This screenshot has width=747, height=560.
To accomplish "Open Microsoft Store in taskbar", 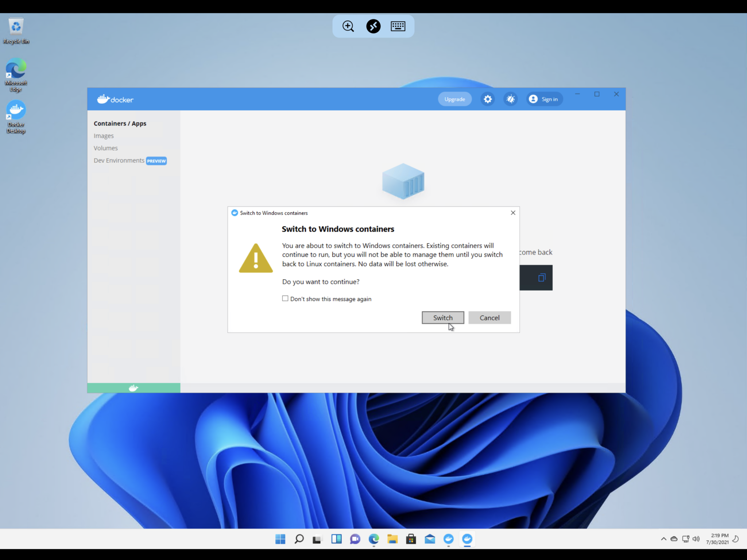I will [411, 539].
